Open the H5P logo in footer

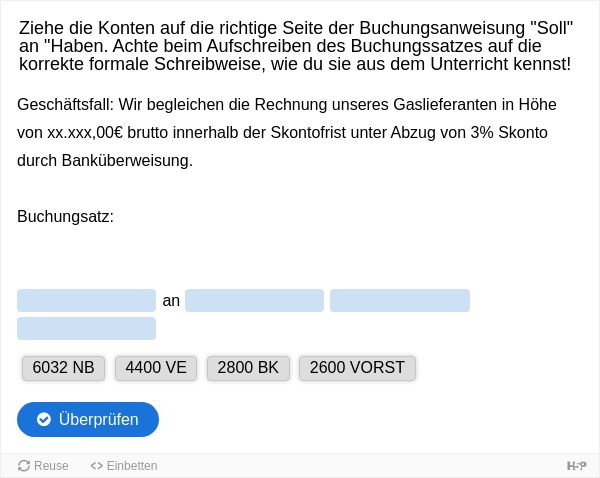coord(577,466)
